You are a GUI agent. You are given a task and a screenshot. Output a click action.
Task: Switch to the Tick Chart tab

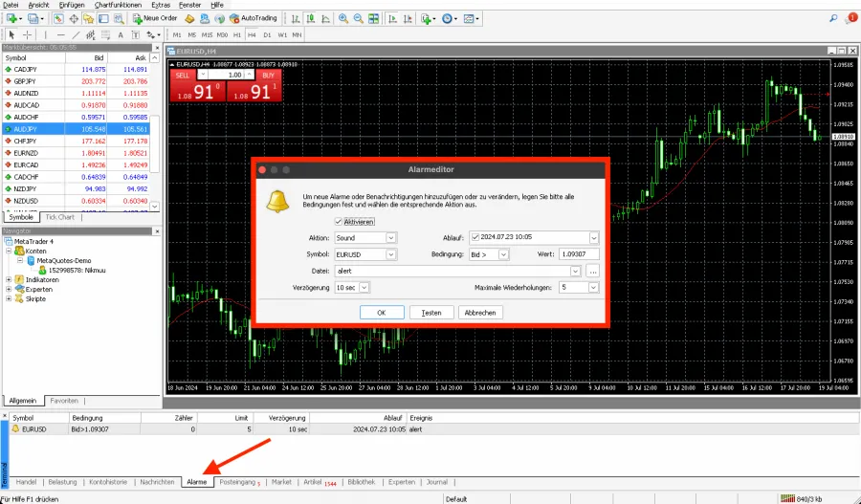(60, 217)
